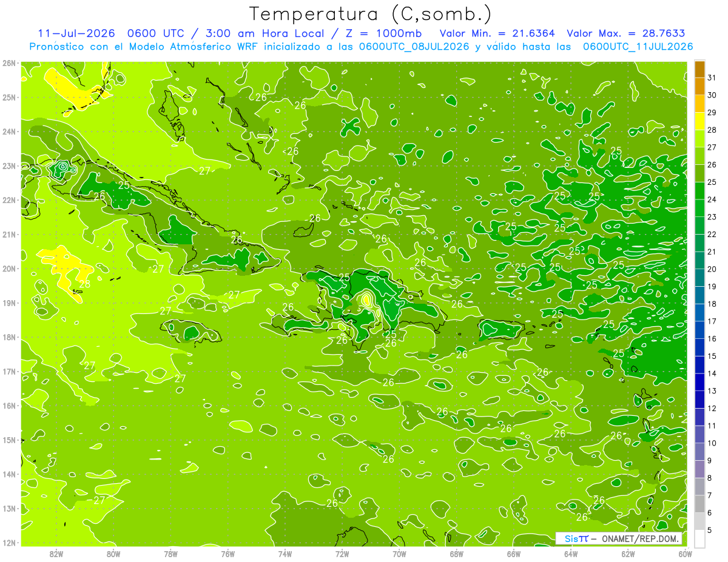
Task: Click the initialization time "0600UTC_08JUL2026"
Action: tap(414, 47)
